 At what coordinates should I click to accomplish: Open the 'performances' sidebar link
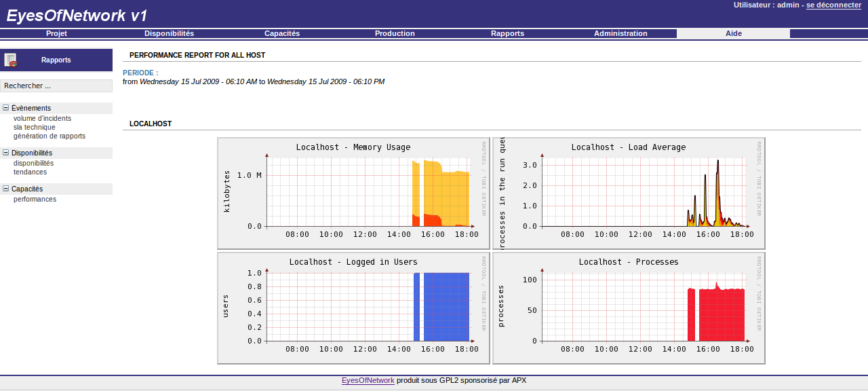pos(35,199)
